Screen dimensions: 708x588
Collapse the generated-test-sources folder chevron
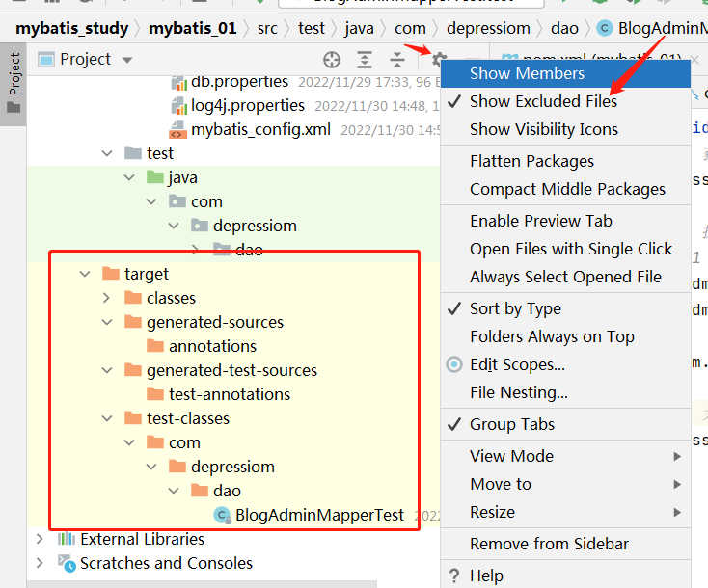(x=107, y=370)
